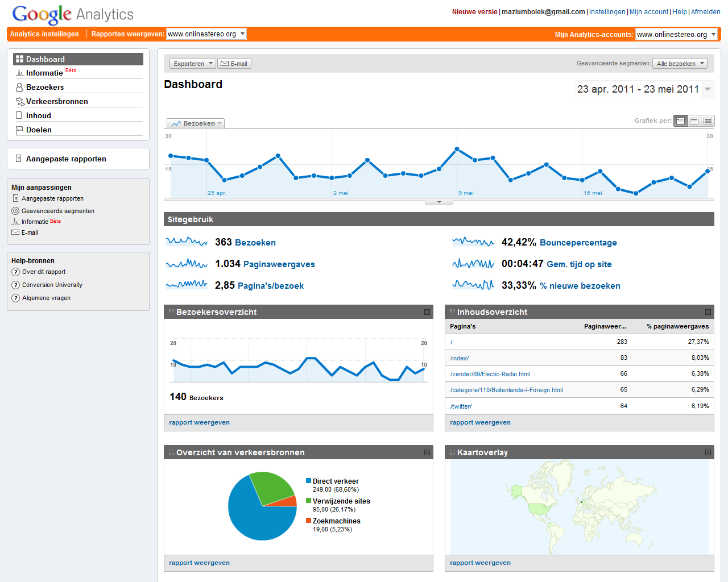Open the Dashboard grid icon in sidebar
This screenshot has height=582, width=728.
point(19,59)
